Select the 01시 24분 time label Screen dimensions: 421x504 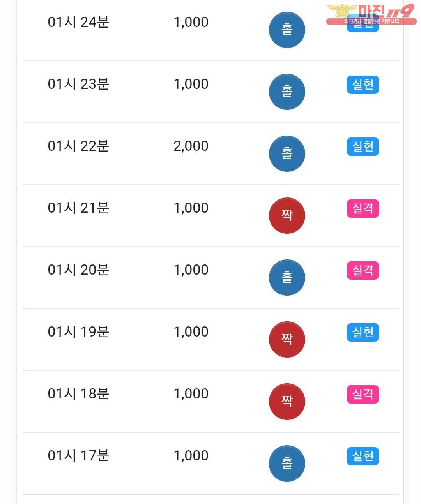(x=78, y=22)
